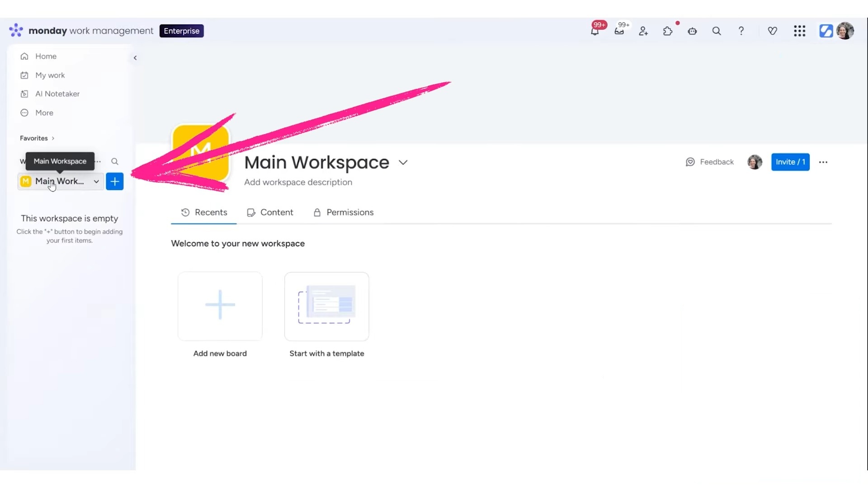Viewport: 868px width, 488px height.
Task: Open the search magnifier in top bar
Action: [717, 31]
